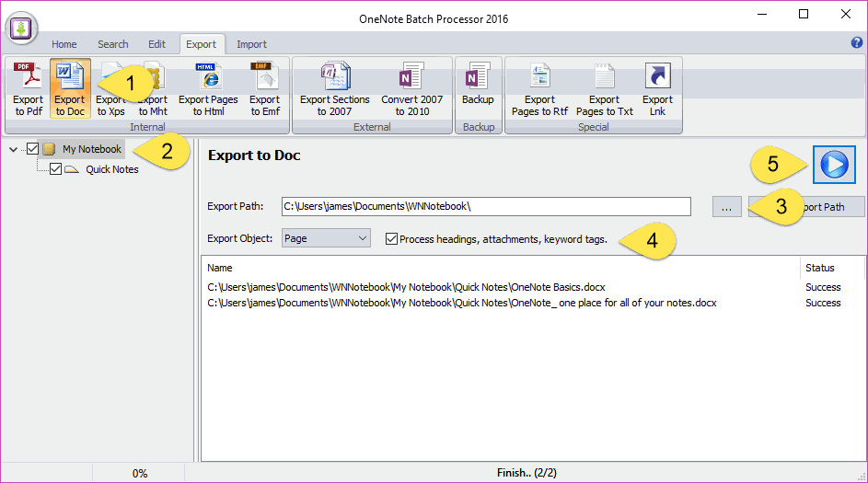This screenshot has height=483, width=868.
Task: Select the Export ribbon tab
Action: [201, 44]
